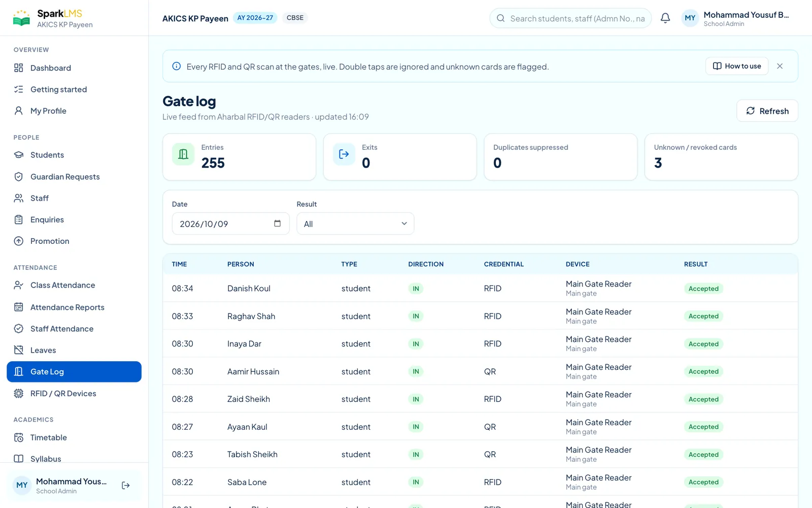Click the TIME column header
The height and width of the screenshot is (508, 812).
(x=179, y=265)
